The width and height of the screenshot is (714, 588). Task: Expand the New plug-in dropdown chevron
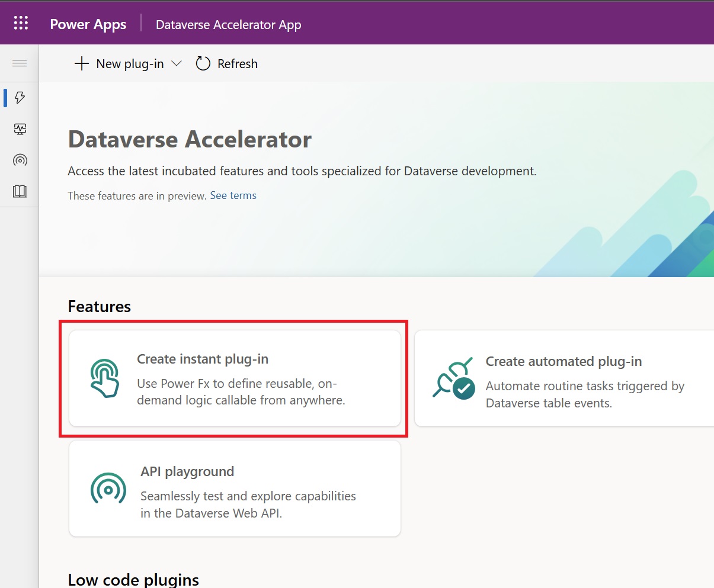pyautogui.click(x=177, y=64)
